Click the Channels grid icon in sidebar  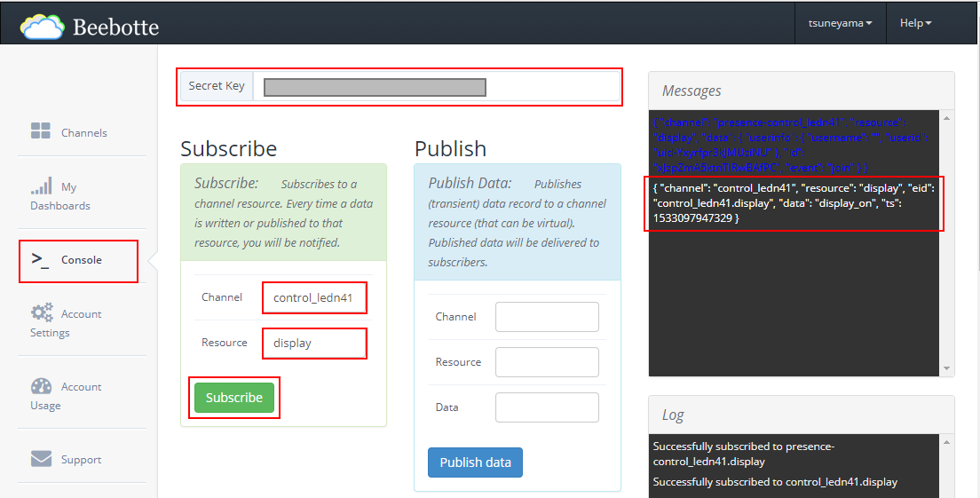(x=41, y=130)
